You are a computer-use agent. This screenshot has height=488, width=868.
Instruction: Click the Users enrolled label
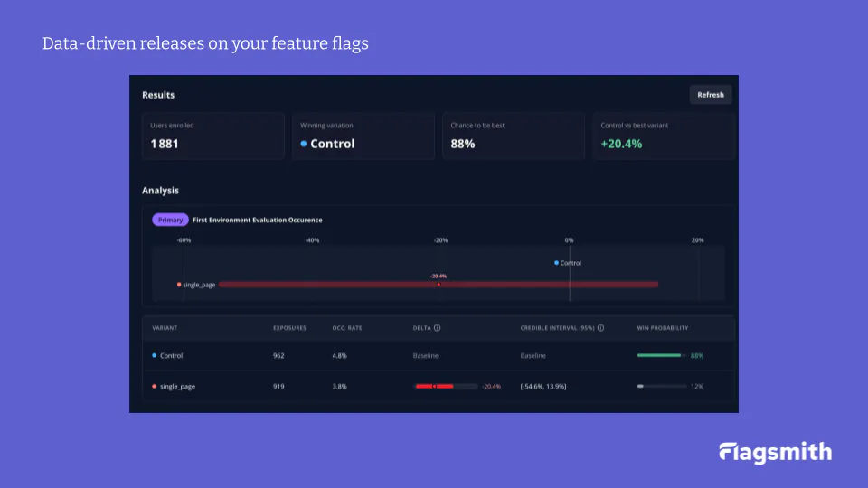coord(172,125)
